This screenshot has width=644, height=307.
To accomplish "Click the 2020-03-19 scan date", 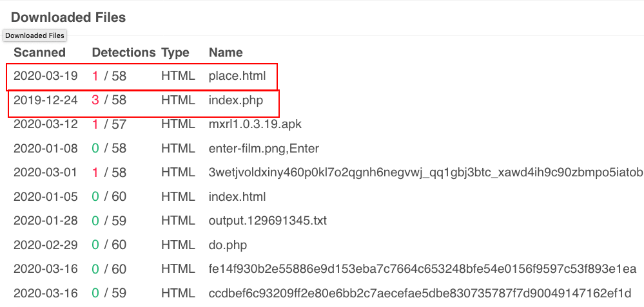I will (46, 76).
